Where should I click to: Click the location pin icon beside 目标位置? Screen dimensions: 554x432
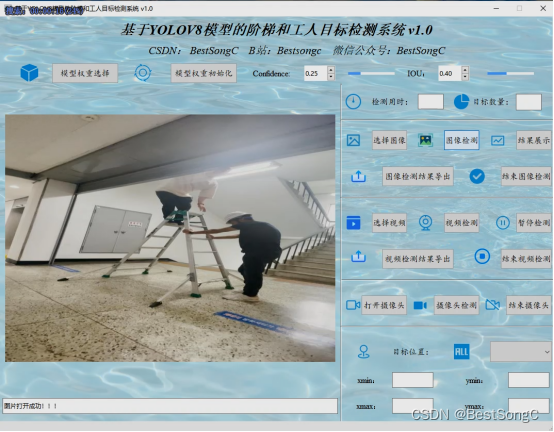[364, 352]
